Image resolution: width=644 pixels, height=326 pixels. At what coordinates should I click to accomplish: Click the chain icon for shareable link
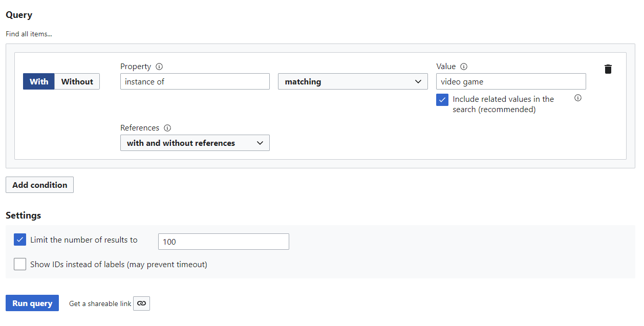141,303
